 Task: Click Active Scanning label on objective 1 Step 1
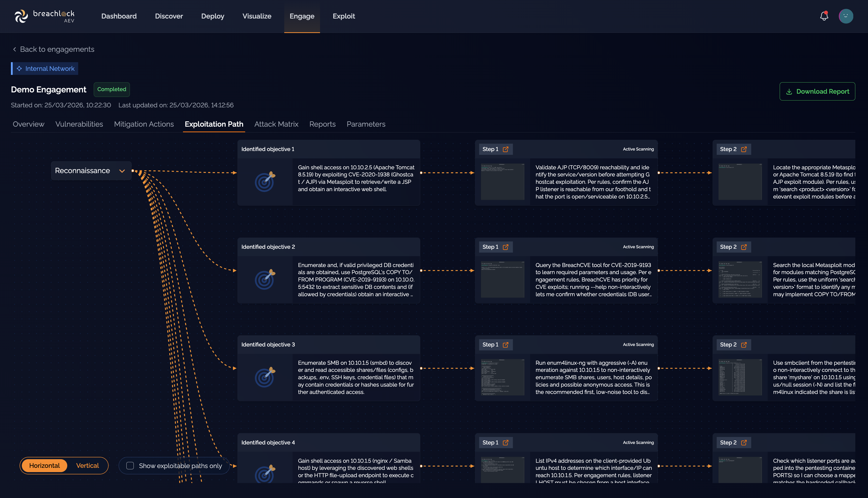(638, 149)
